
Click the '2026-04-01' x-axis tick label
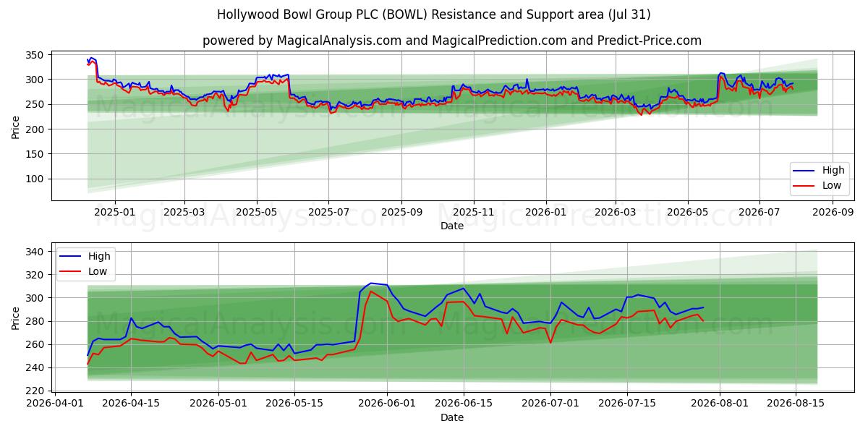pos(56,404)
